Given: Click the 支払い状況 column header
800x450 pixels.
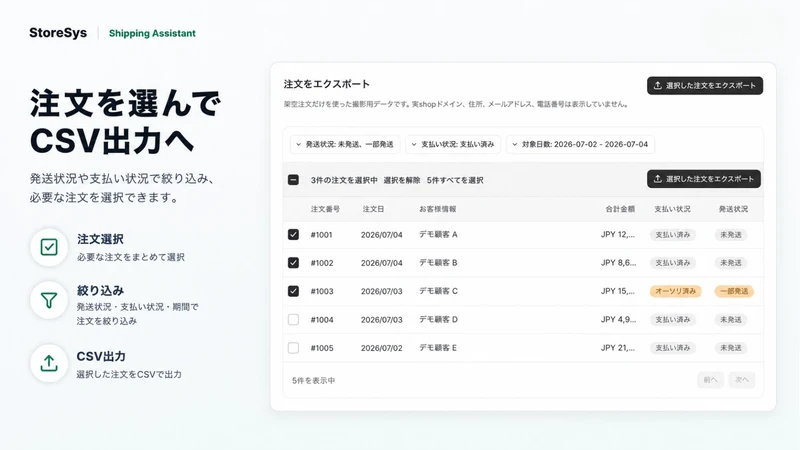Looking at the screenshot, I should point(672,209).
